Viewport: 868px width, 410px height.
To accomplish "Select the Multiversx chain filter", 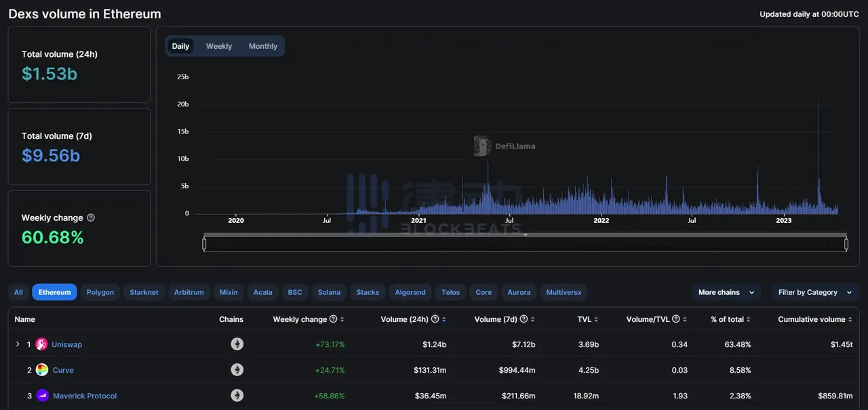I will (x=564, y=292).
